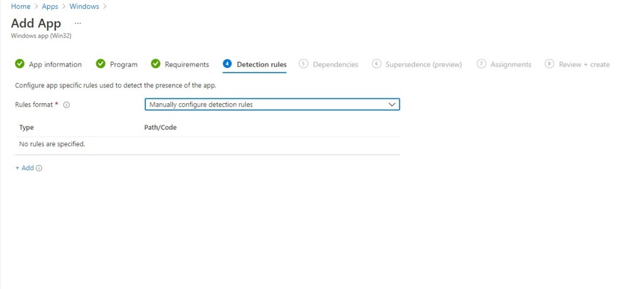Navigate to Home in the breadcrumb
644x289 pixels.
click(20, 6)
